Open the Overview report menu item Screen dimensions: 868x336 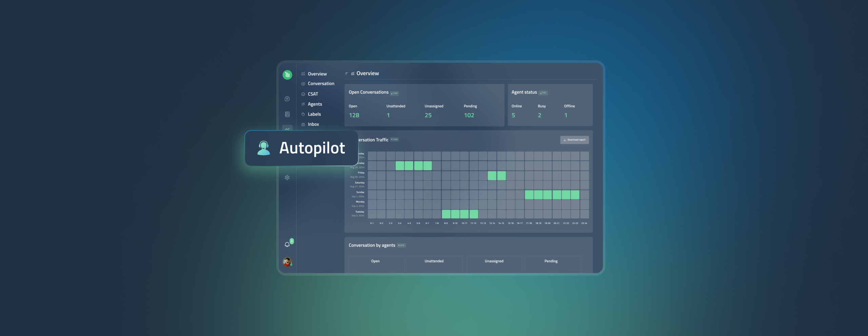coord(317,74)
